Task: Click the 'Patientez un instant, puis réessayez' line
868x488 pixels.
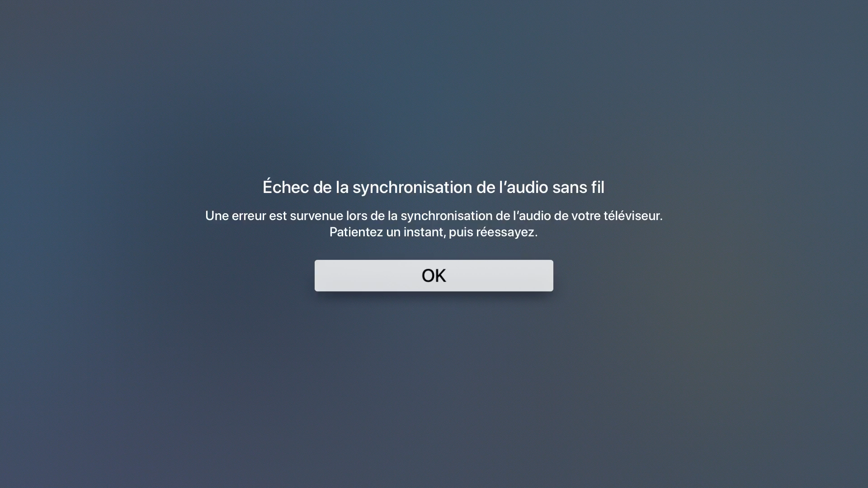Action: pyautogui.click(x=434, y=232)
